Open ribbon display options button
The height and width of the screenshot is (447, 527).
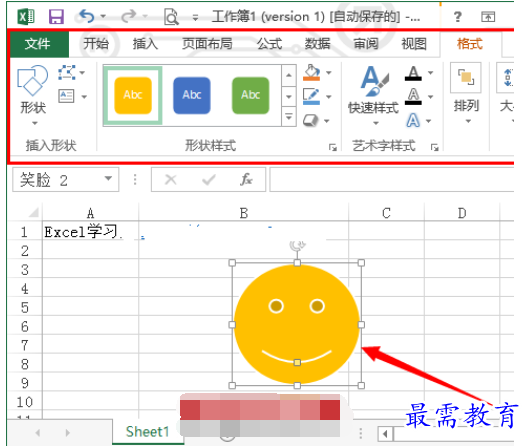pyautogui.click(x=488, y=16)
